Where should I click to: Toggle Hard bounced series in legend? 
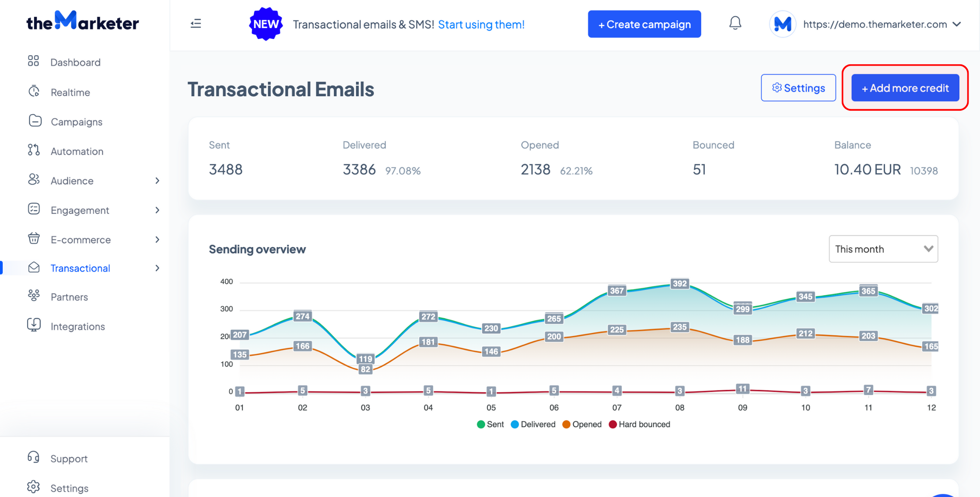coord(640,424)
